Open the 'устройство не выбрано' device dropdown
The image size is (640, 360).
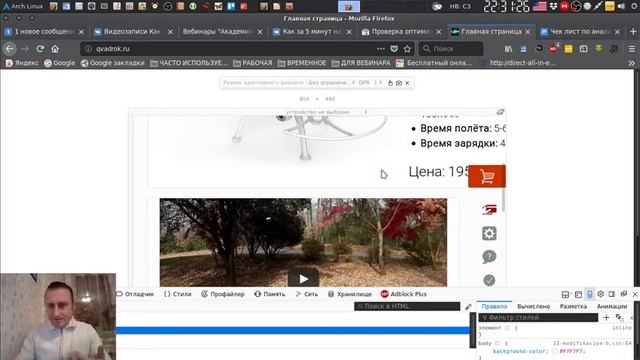point(326,112)
